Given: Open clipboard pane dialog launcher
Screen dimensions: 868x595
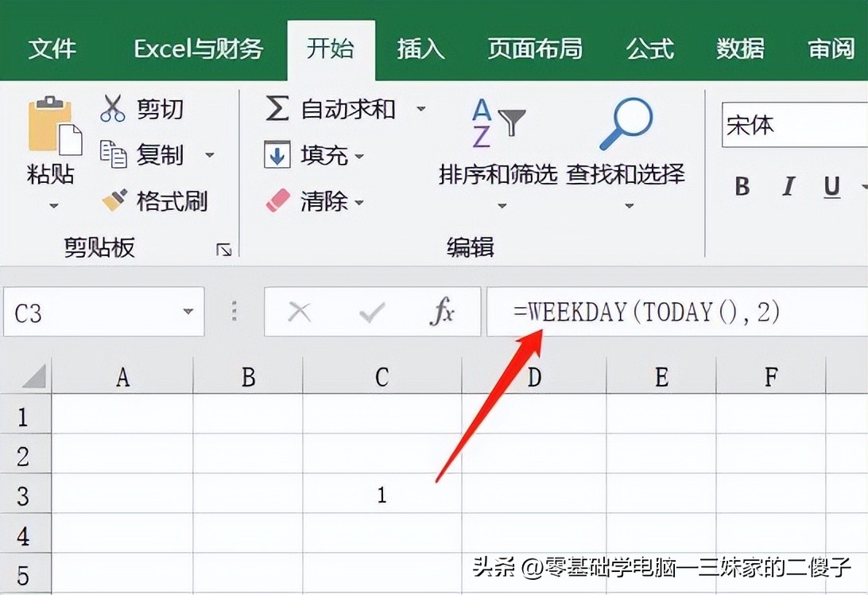Looking at the screenshot, I should point(224,250).
